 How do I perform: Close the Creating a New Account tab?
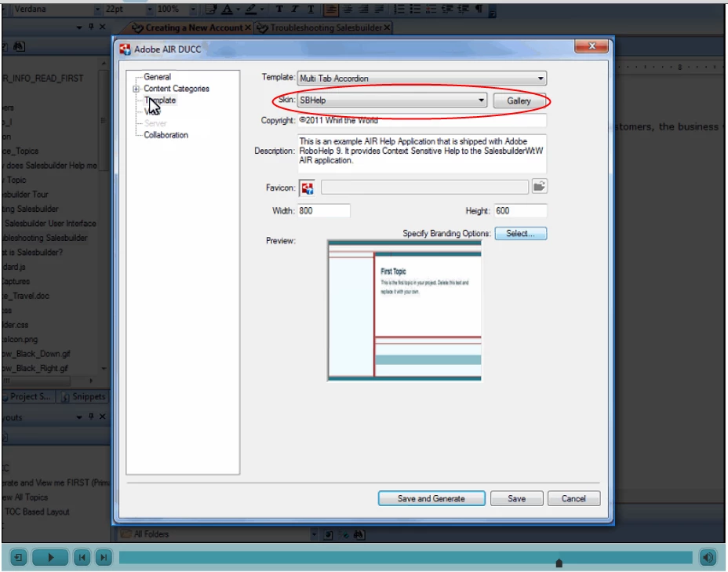tap(248, 28)
